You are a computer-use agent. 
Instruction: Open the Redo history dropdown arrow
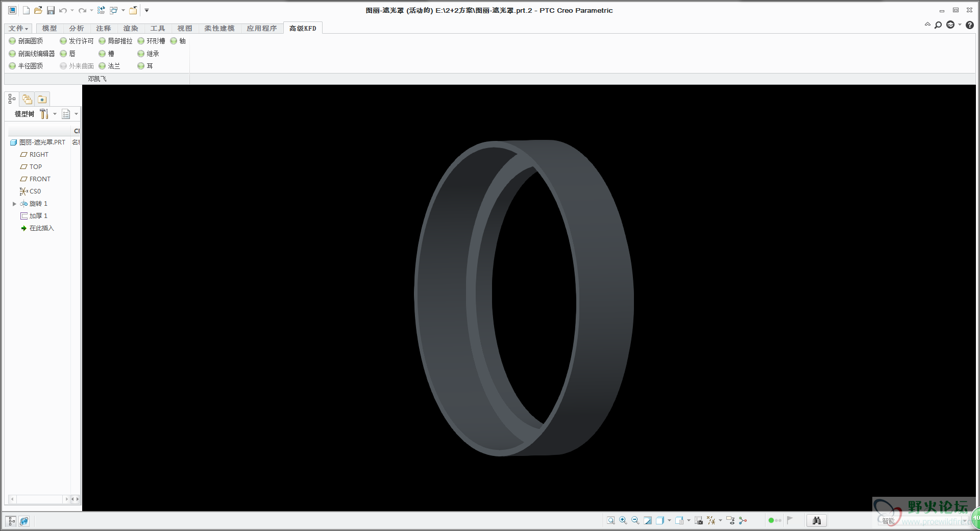pos(91,10)
